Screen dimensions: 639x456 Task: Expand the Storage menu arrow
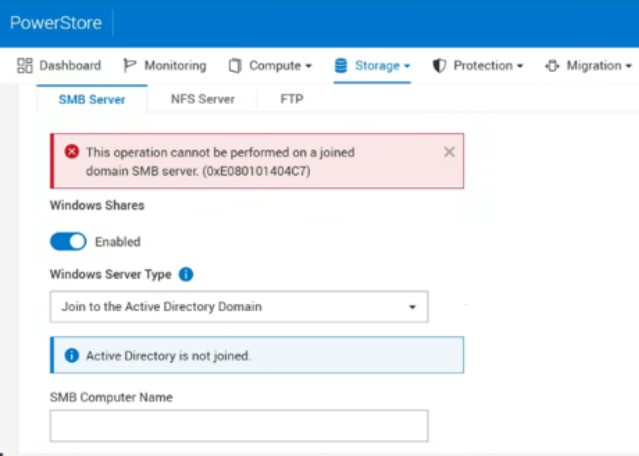(407, 67)
